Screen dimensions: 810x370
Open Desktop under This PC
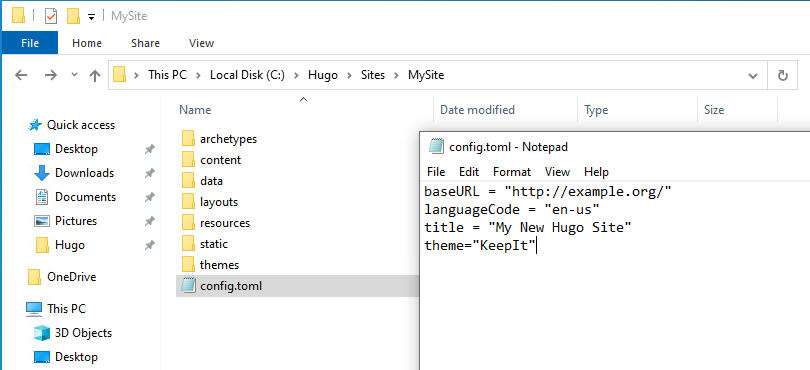[x=76, y=357]
